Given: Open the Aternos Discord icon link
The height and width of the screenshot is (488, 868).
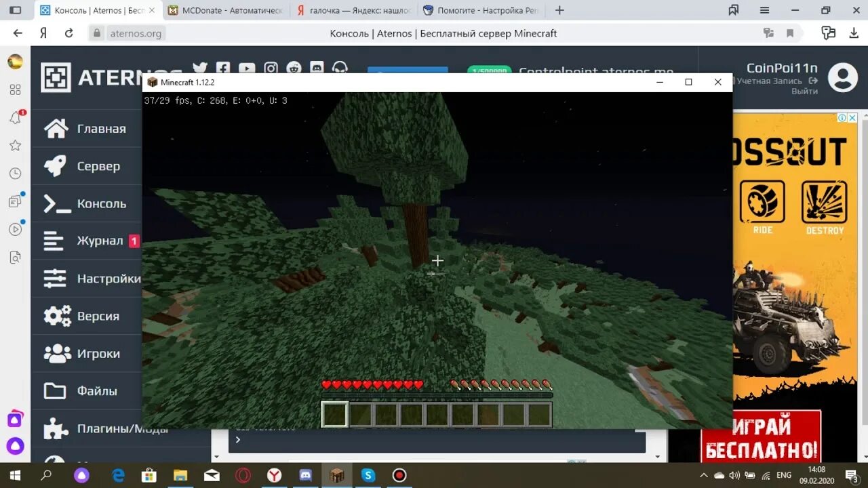Looking at the screenshot, I should [x=317, y=68].
